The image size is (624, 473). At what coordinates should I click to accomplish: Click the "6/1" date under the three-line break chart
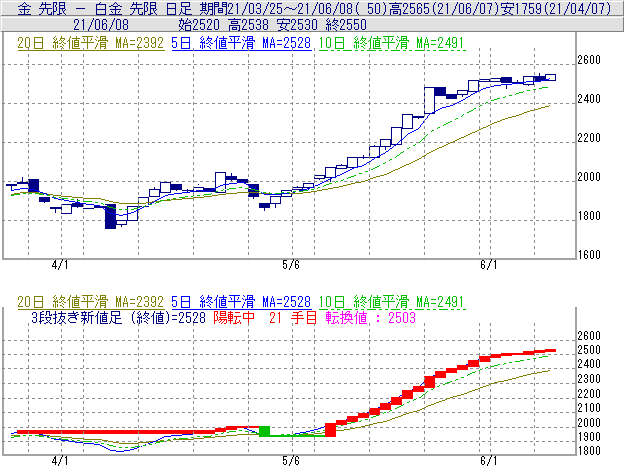489,461
